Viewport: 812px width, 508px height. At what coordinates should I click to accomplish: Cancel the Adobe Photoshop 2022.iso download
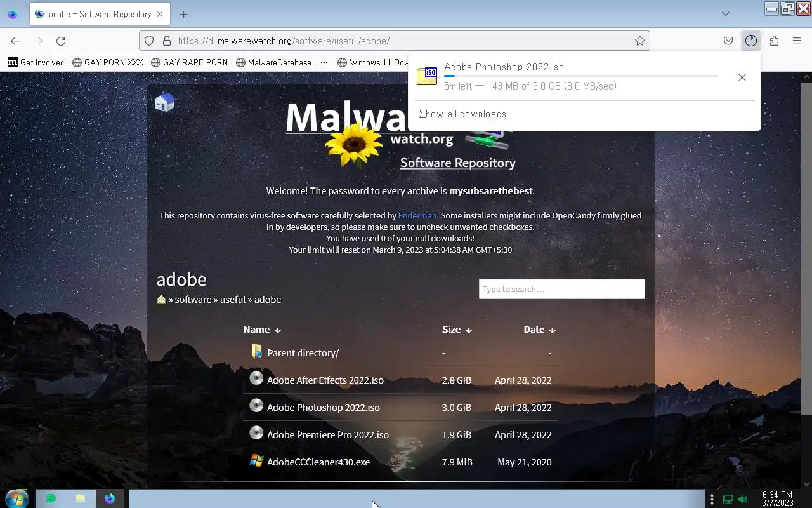pyautogui.click(x=742, y=77)
